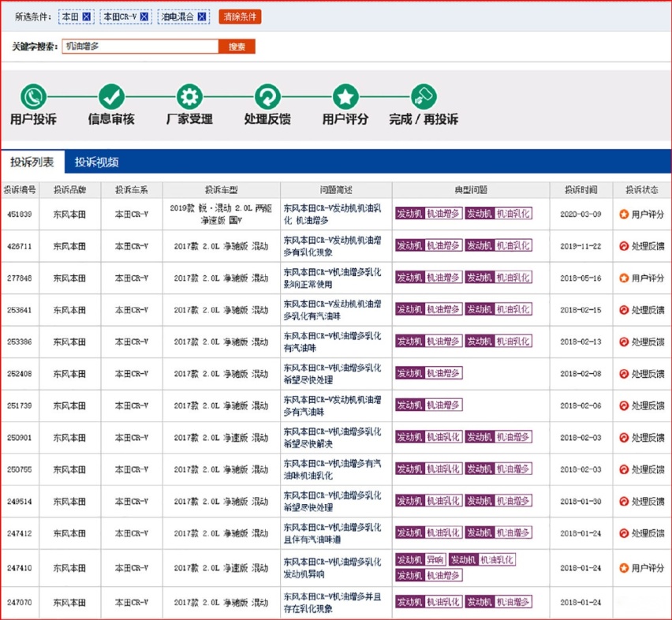Click 处理反馈 status icon in row 249514
This screenshot has height=620, width=672.
[x=624, y=502]
